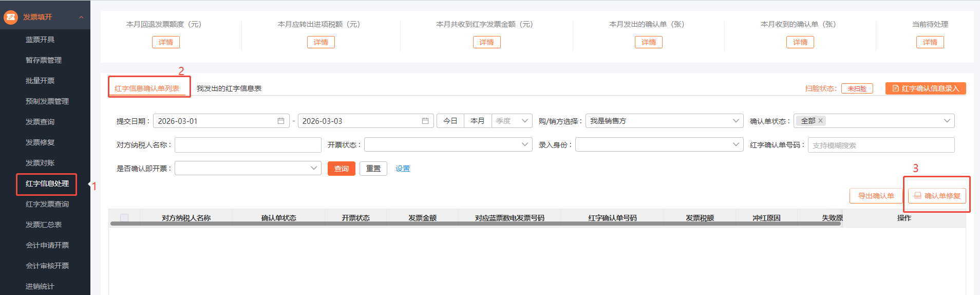Viewport: 980px width, 295px height.
Task: Toggle select-all checkbox in table header
Action: 124,218
